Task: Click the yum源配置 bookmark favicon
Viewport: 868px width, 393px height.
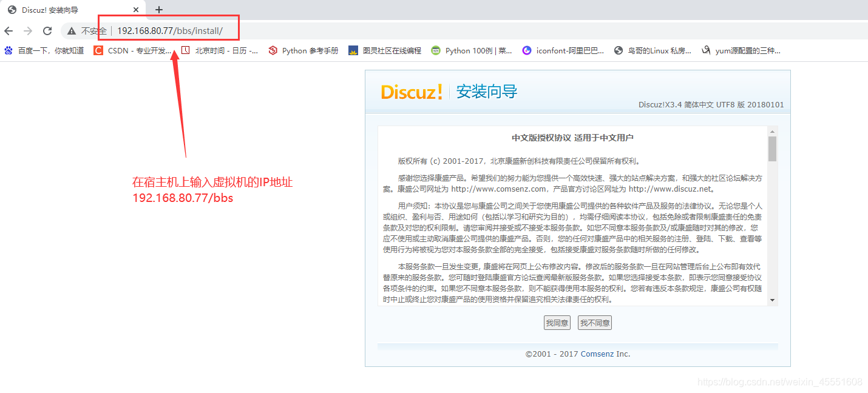Action: point(706,51)
